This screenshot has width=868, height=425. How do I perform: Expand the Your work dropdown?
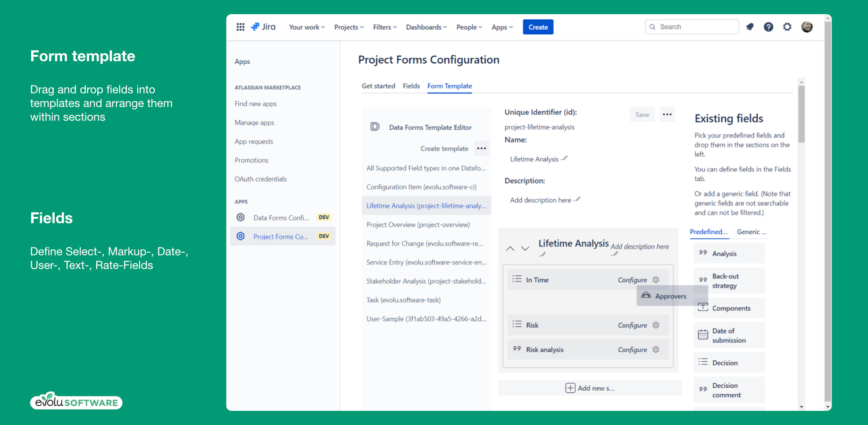307,27
